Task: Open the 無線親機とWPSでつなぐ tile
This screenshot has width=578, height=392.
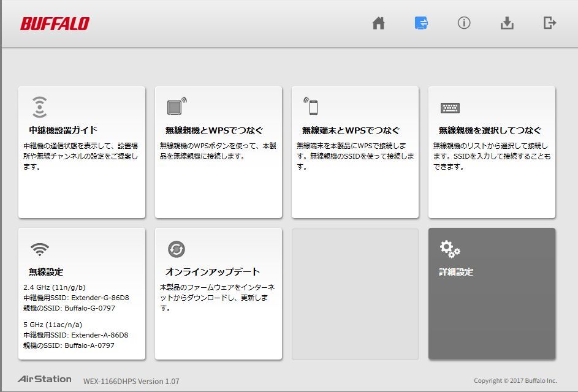Action: click(218, 151)
